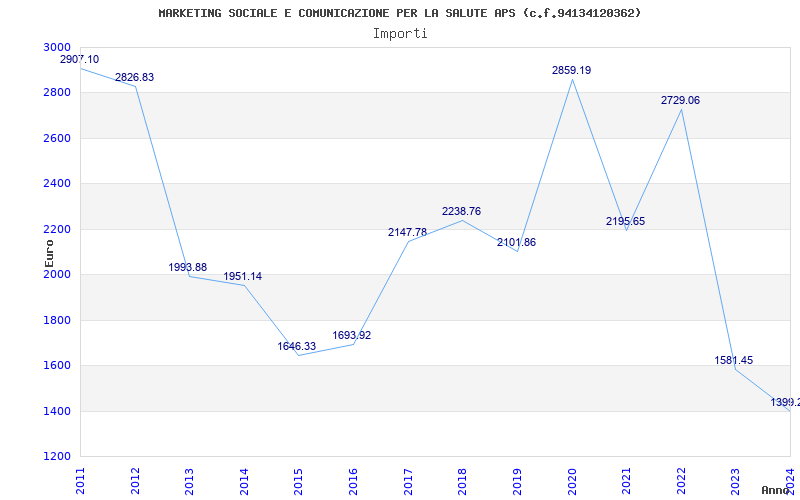
Task: Select the 1993.88 data label
Action: click(x=188, y=267)
